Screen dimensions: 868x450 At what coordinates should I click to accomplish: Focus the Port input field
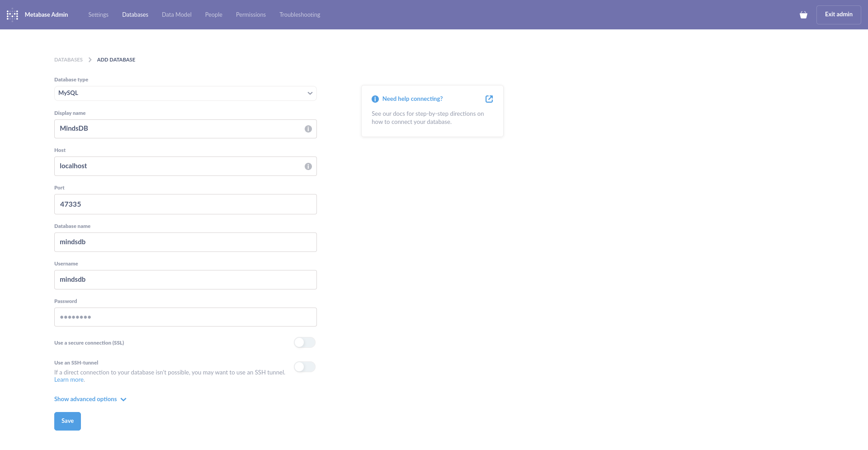(x=185, y=204)
